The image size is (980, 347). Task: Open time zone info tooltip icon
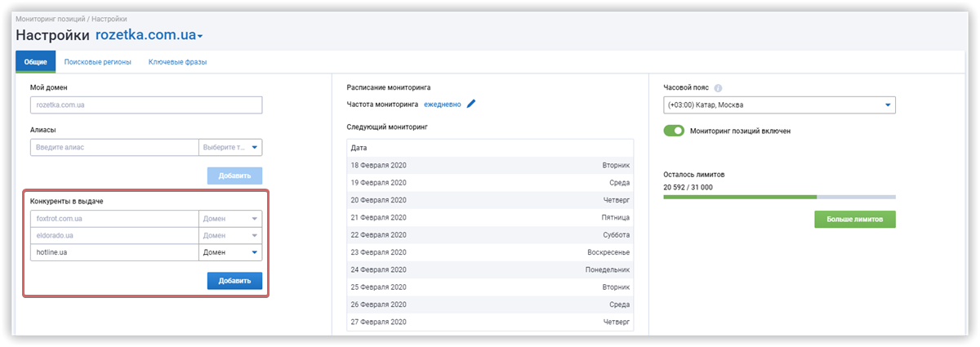point(718,88)
